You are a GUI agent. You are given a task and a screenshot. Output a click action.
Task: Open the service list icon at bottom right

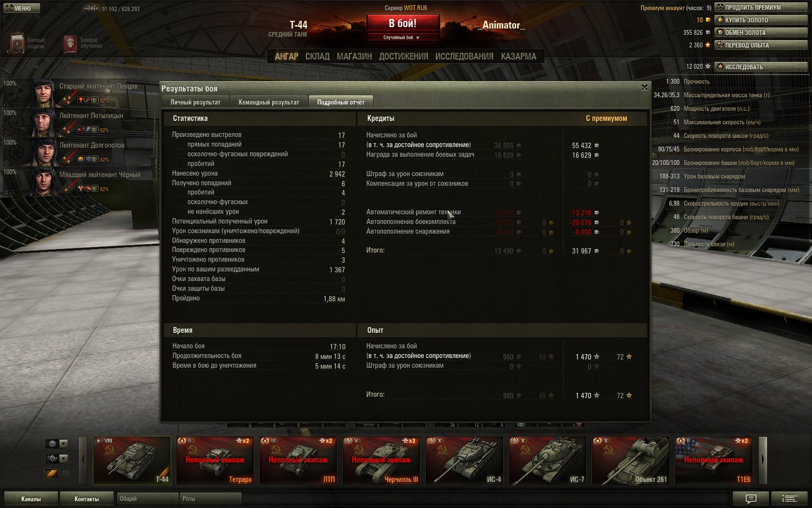click(790, 499)
